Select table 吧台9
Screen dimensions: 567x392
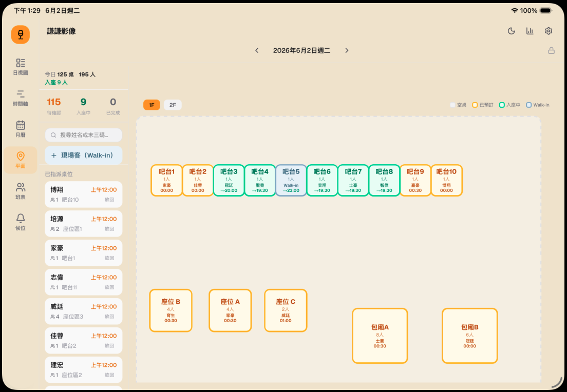[x=415, y=180]
